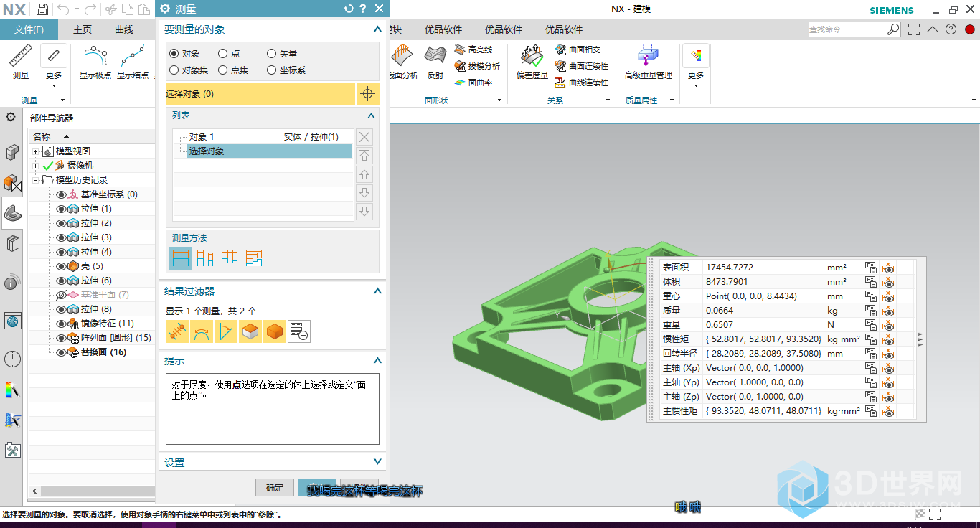
Task: Open the 文件(F) menu
Action: 29,29
